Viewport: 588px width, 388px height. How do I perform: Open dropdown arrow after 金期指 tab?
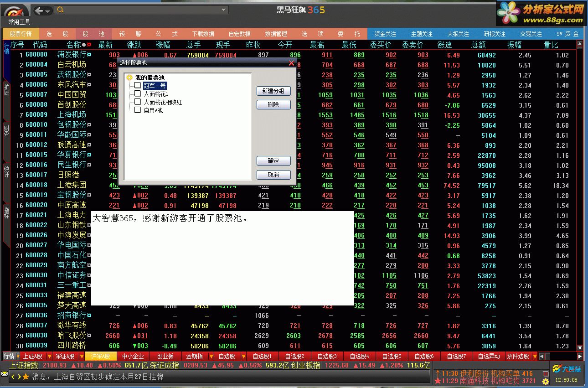(210, 356)
